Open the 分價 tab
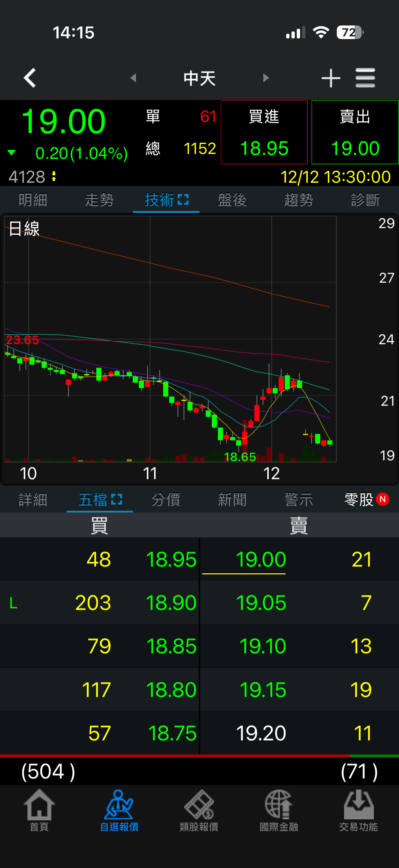Viewport: 399px width, 868px height. click(x=166, y=499)
